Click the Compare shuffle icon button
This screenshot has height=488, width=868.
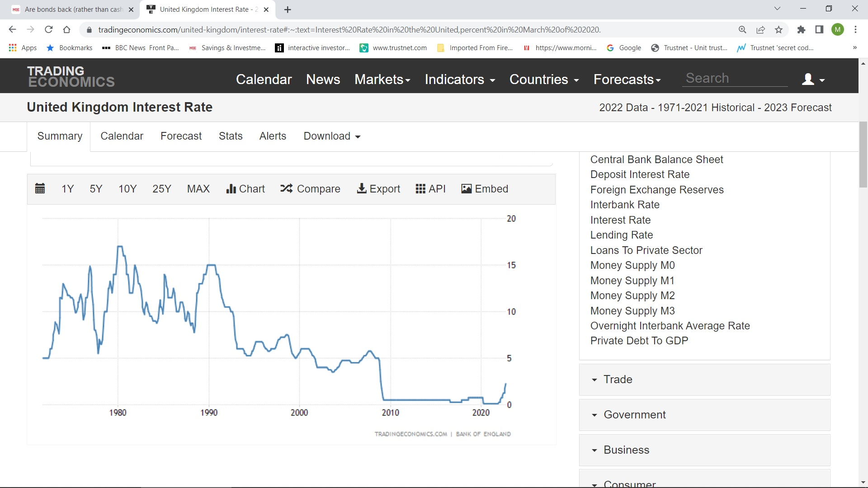pyautogui.click(x=286, y=188)
